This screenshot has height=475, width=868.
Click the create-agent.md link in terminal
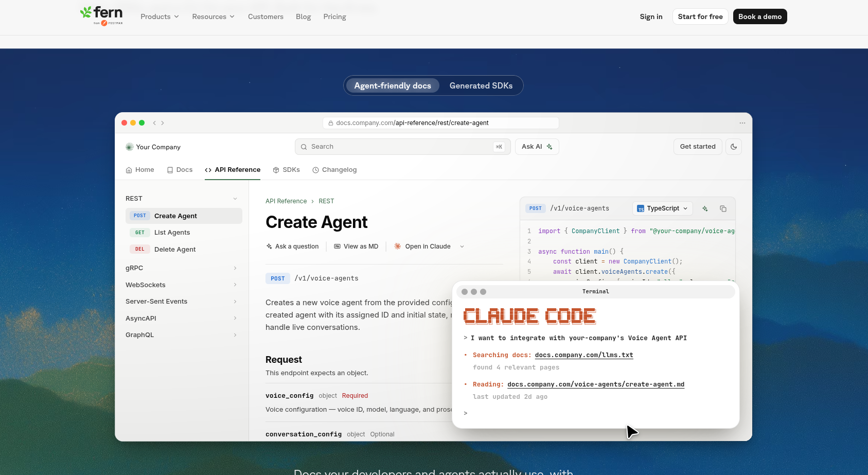coord(596,384)
